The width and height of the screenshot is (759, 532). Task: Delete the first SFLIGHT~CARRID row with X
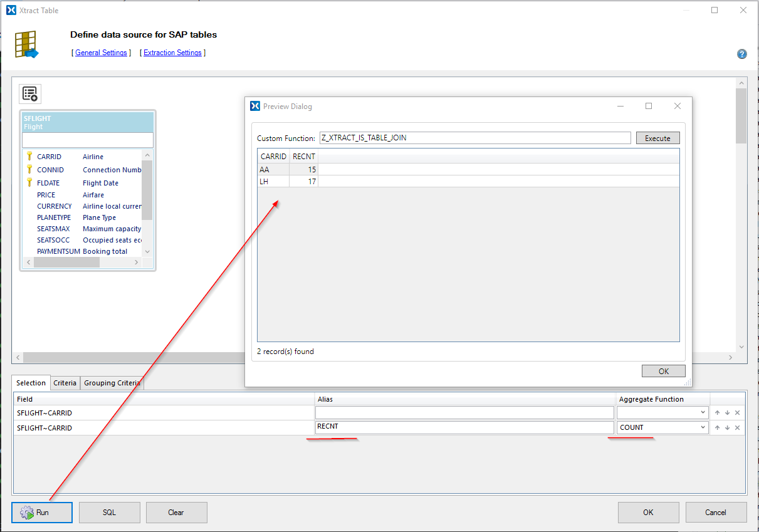coord(737,413)
